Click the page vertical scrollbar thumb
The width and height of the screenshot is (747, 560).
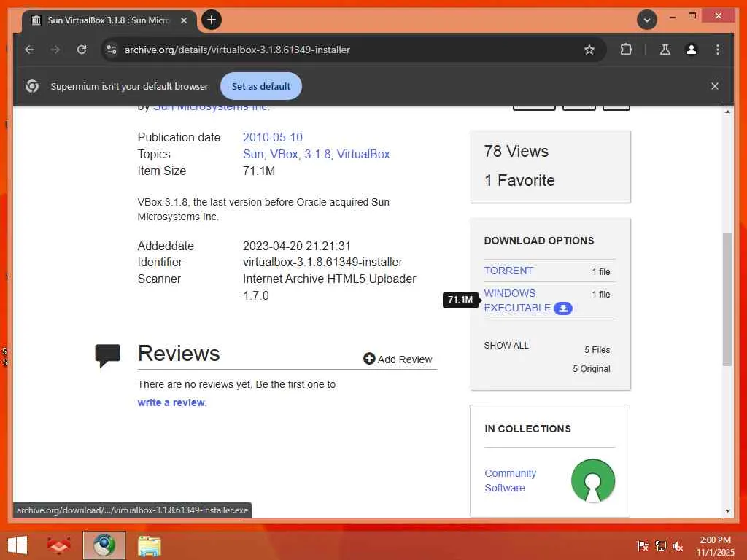tap(727, 299)
